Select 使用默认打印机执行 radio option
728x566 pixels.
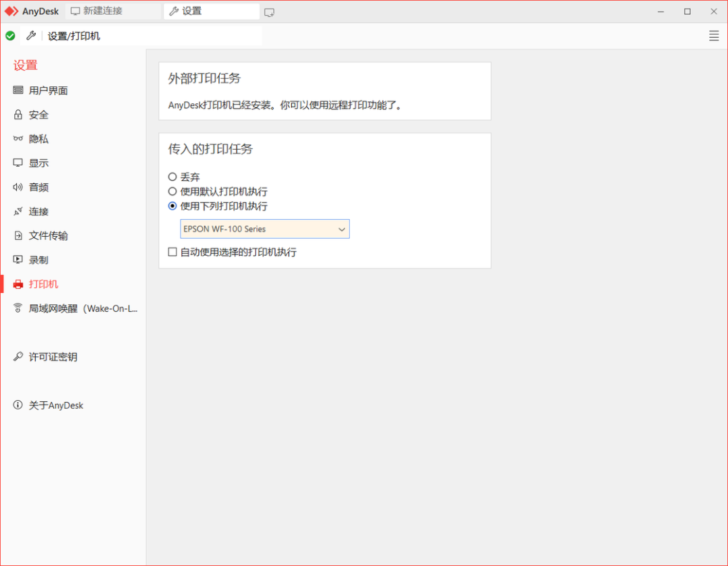coord(173,191)
